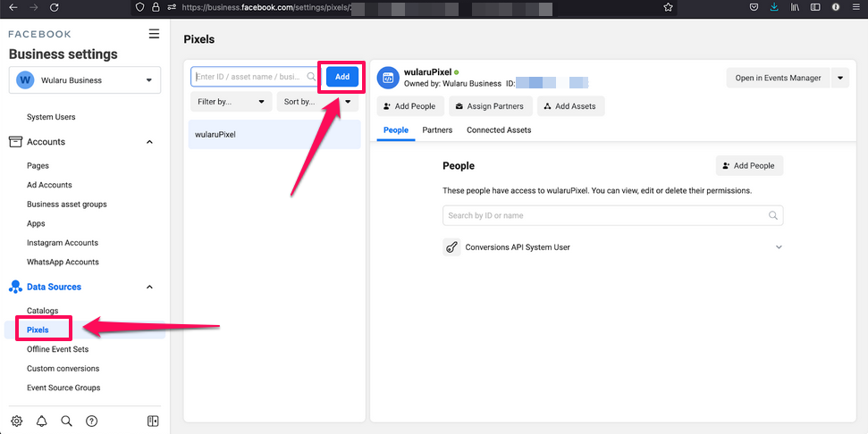Collapse the Business settings hamburger menu
The width and height of the screenshot is (868, 434).
[154, 34]
